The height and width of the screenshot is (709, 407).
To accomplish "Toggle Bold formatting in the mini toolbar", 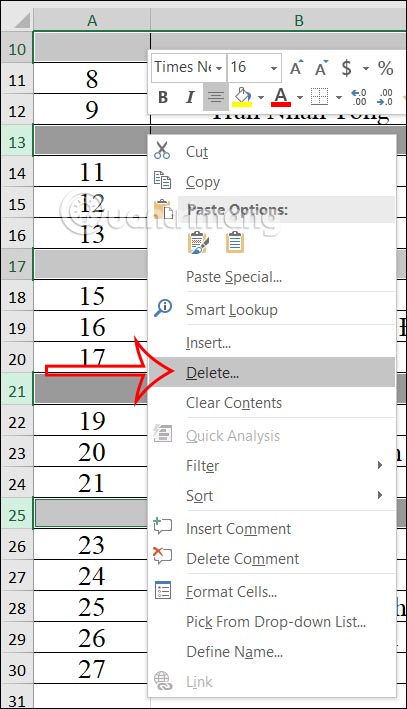I will point(163,97).
